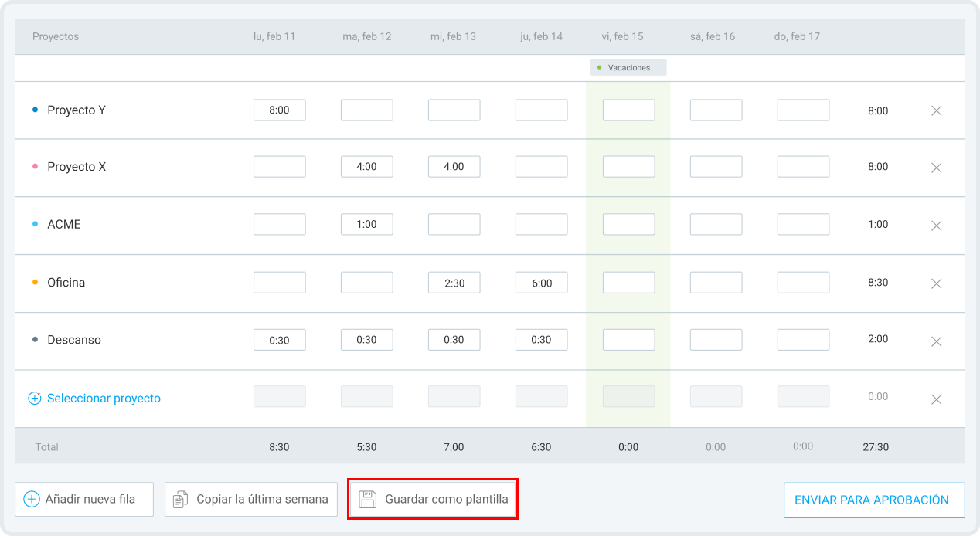Screen dimensions: 980x536
Task: Remove the Oficina row with its X icon
Action: point(936,283)
